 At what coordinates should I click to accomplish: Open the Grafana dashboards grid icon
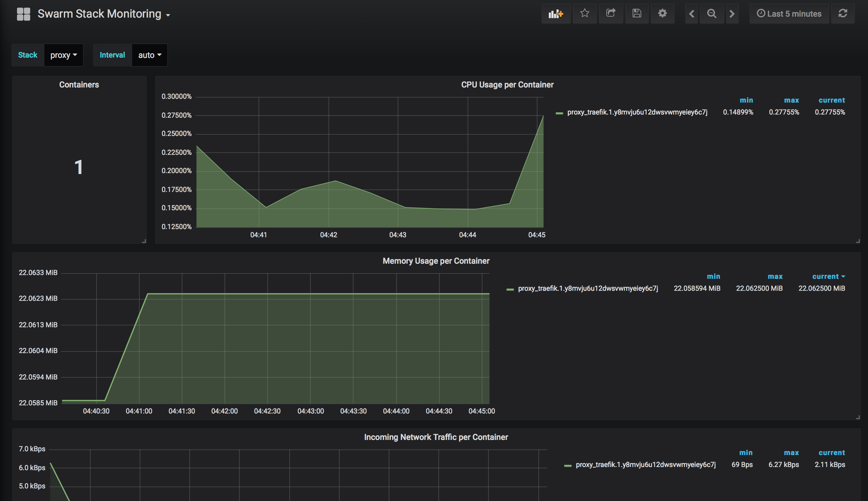tap(23, 14)
